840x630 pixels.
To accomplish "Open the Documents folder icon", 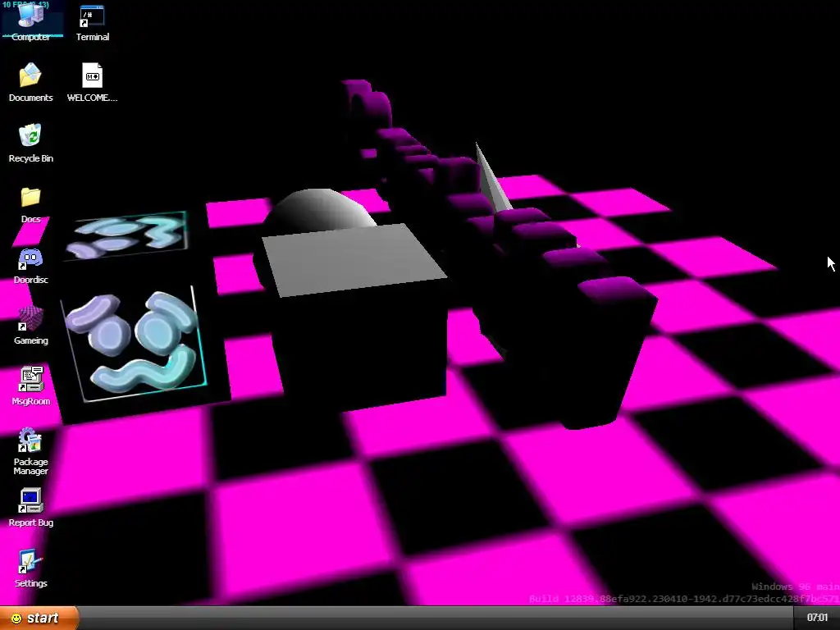I will coord(30,82).
